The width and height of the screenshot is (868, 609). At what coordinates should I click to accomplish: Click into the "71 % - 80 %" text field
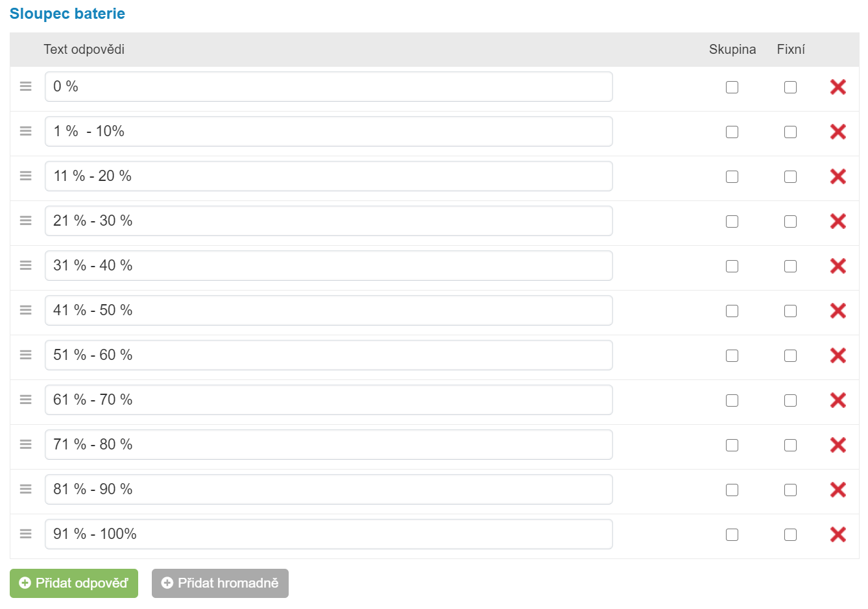(328, 445)
